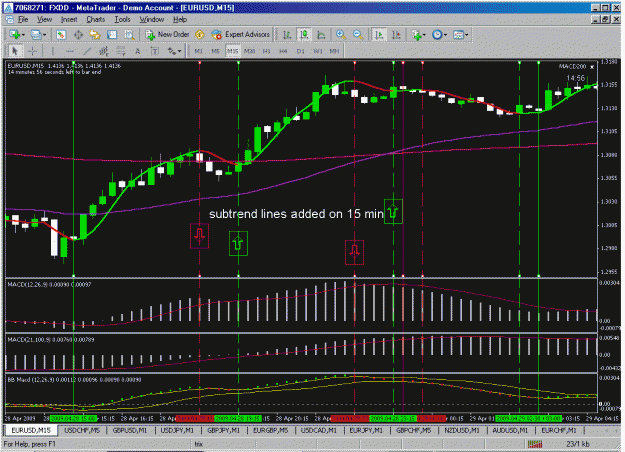Toggle Chart Shift icon
Screen dimensions: 625x452
396,35
